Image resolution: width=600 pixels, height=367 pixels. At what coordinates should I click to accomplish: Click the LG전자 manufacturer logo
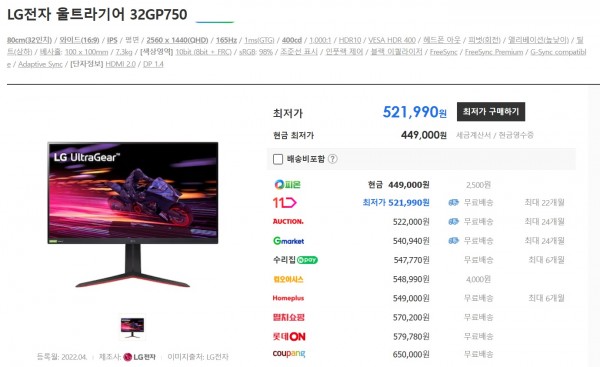point(139,357)
